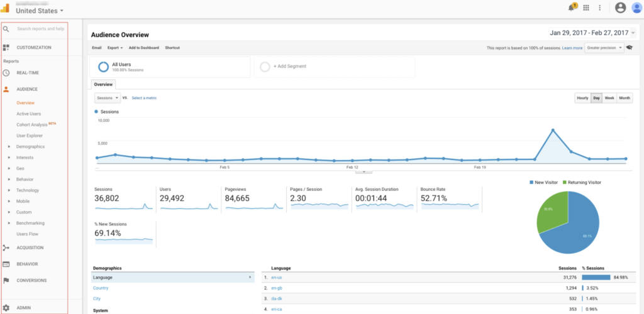This screenshot has width=644, height=314.
Task: Open Active Users in Audience menu
Action: point(29,114)
